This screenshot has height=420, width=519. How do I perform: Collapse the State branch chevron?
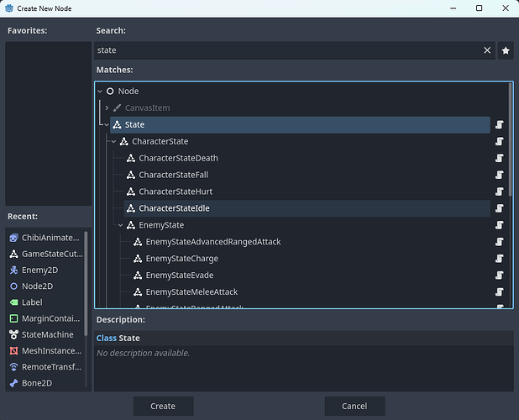(x=107, y=125)
